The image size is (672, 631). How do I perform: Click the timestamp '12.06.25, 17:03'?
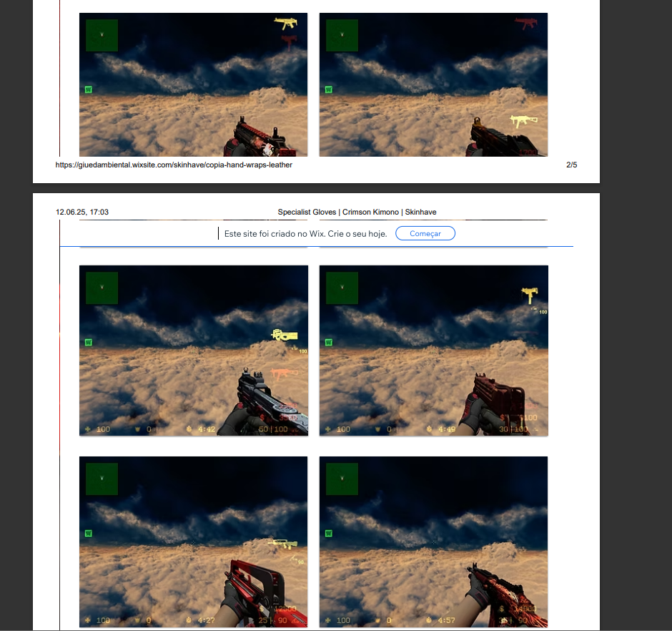pyautogui.click(x=82, y=212)
